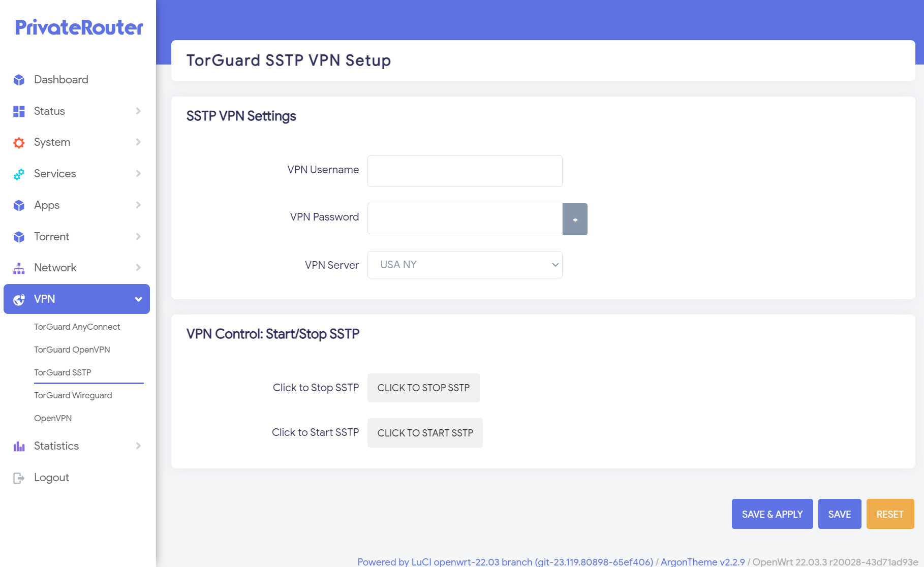
Task: Click the Services icon in sidebar
Action: coord(19,174)
